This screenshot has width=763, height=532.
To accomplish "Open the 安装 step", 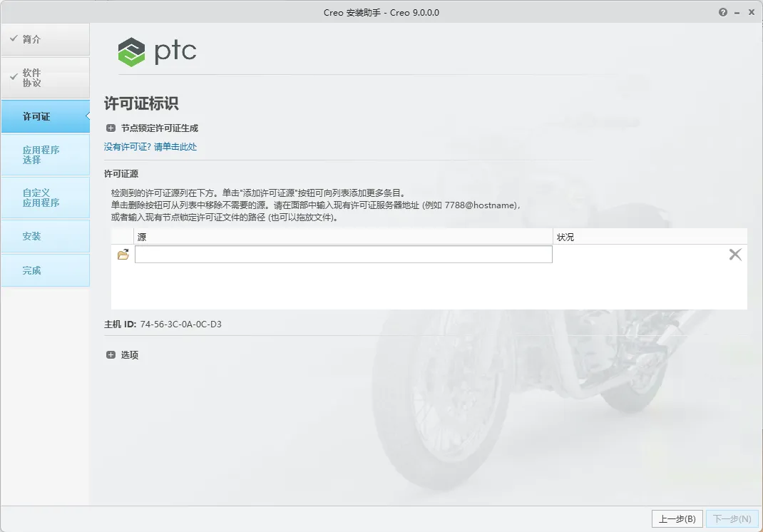I will [45, 236].
